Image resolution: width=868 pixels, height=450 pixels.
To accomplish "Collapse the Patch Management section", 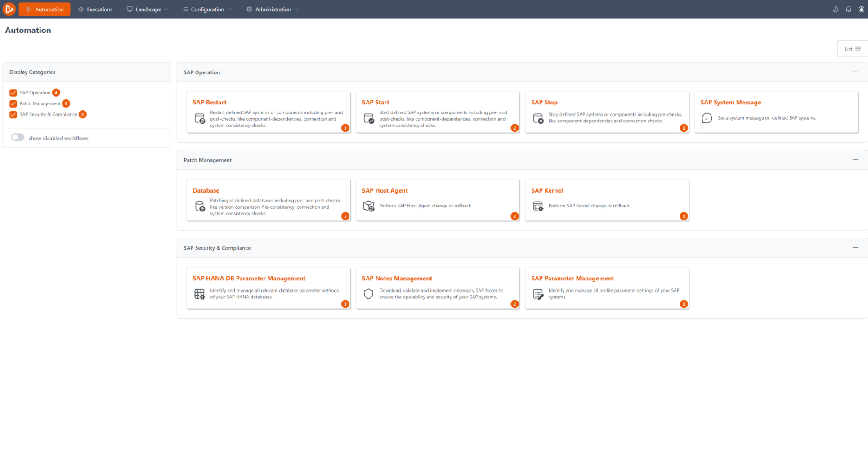I will point(855,160).
